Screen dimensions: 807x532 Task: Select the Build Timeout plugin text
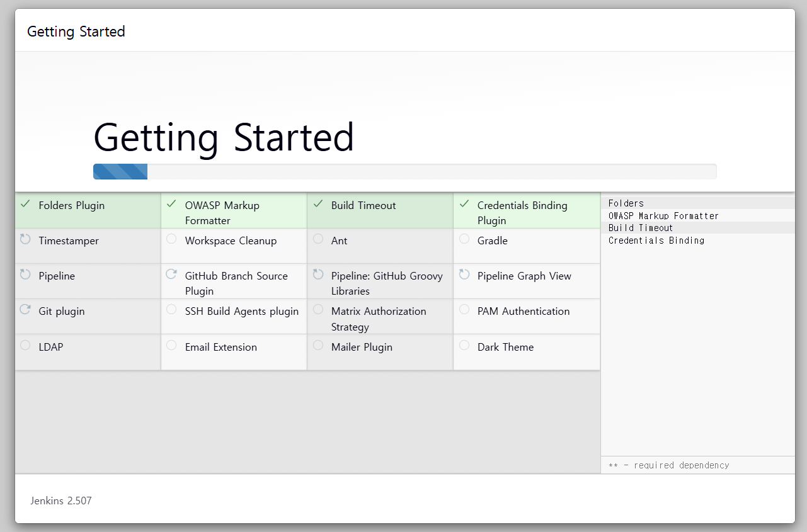click(x=363, y=205)
